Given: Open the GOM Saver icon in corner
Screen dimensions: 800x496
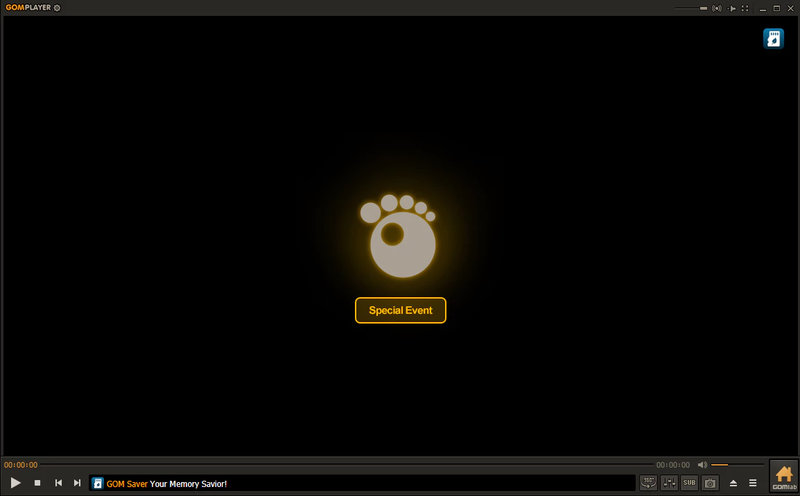Looking at the screenshot, I should tap(773, 39).
